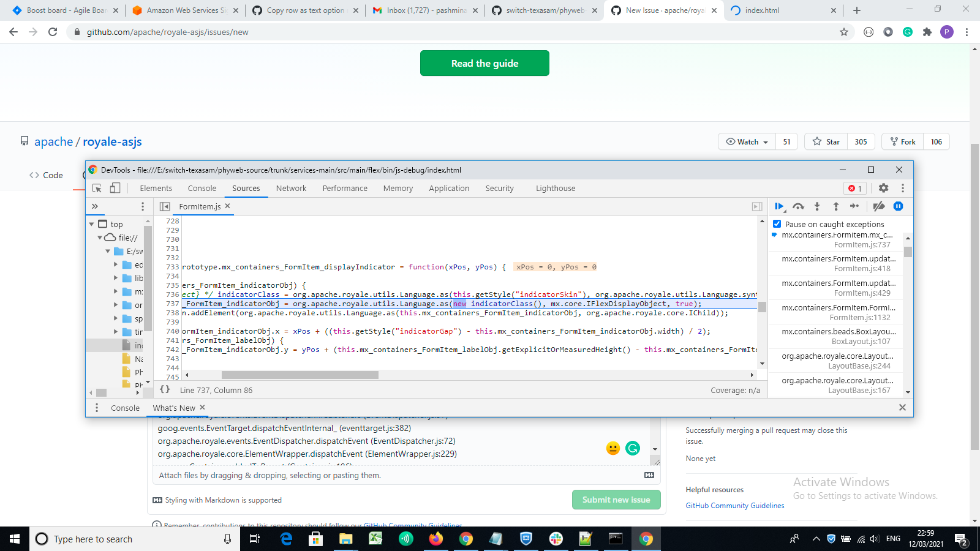Image resolution: width=980 pixels, height=551 pixels.
Task: Bookmark this page with the star icon
Action: [x=844, y=32]
